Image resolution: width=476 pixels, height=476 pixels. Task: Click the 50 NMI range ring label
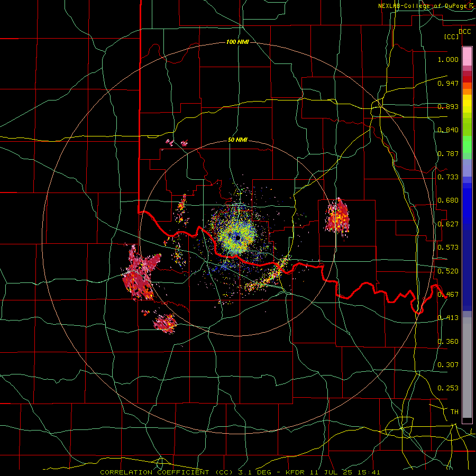(237, 140)
